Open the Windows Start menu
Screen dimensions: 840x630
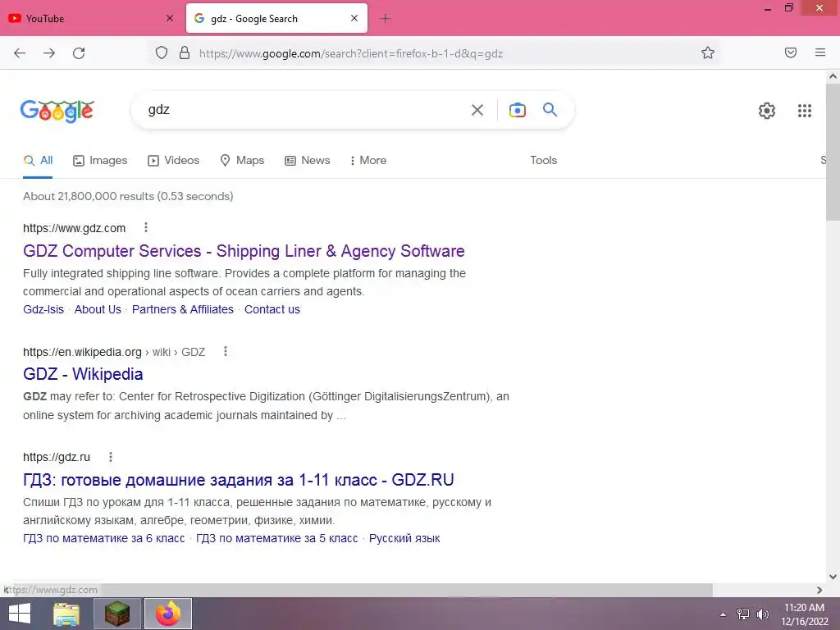tap(20, 614)
